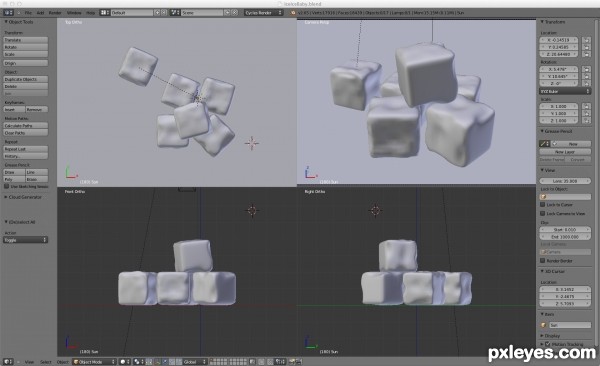
Task: Click the scene browse icon beside Scene field
Action: (x=175, y=13)
